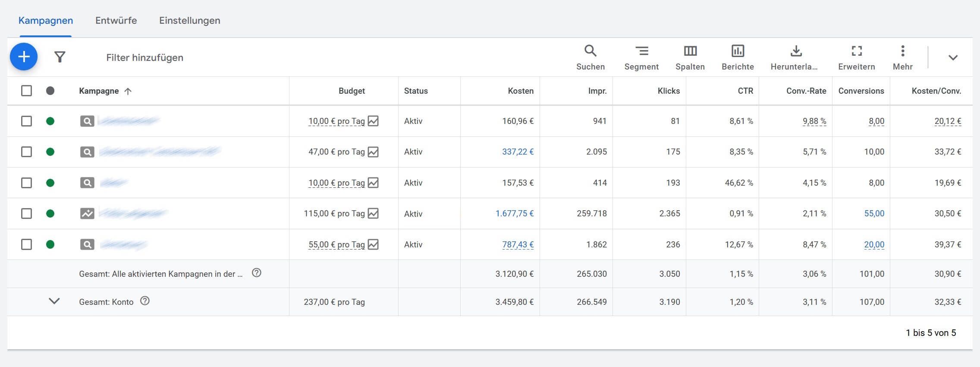The width and height of the screenshot is (980, 367).
Task: Click the 1.677,75 € cost link
Action: 514,214
